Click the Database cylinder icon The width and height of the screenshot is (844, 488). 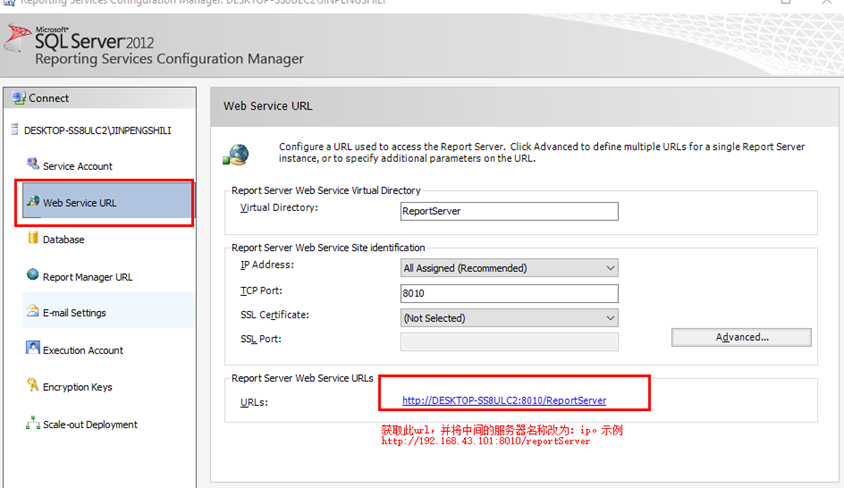(x=33, y=237)
